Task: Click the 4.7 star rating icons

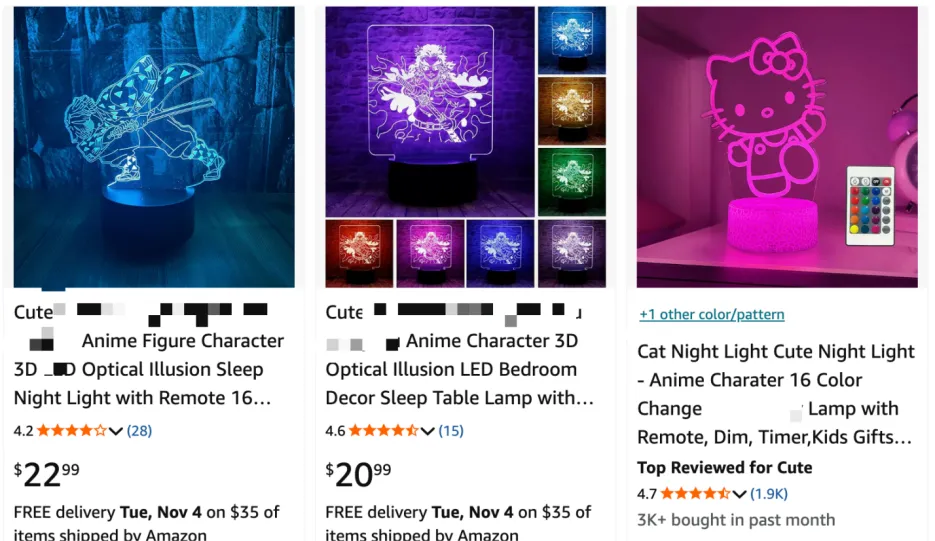Action: tap(695, 493)
